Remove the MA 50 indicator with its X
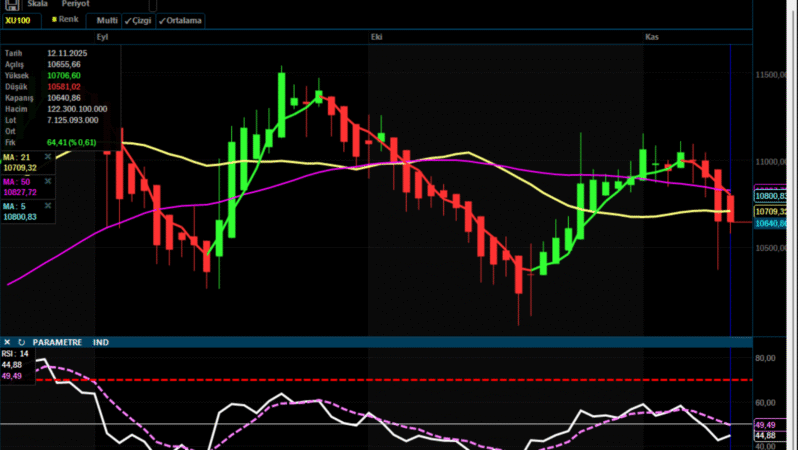Screen dimensions: 798x450 pos(48,181)
